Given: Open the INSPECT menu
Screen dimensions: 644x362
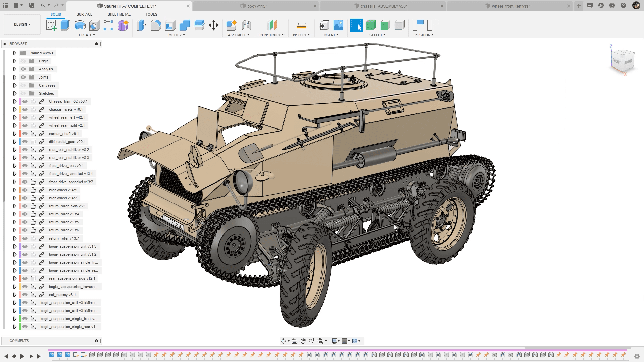Looking at the screenshot, I should tap(301, 35).
